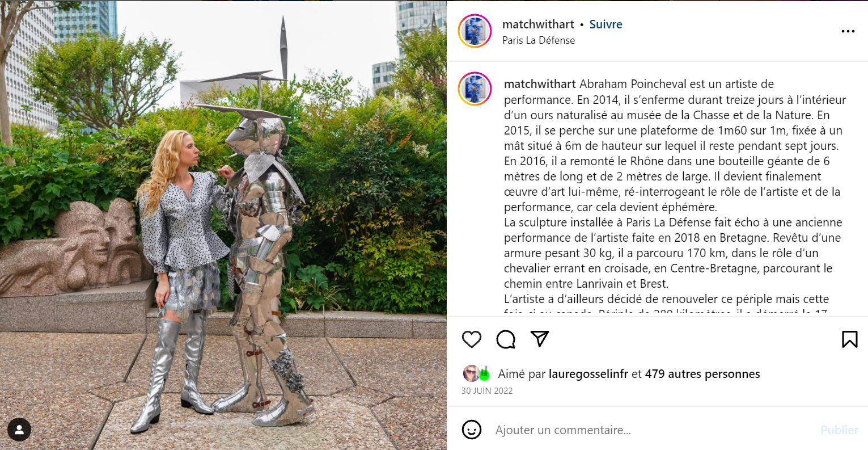
Task: Click matchwithart username in the caption
Action: coord(540,84)
